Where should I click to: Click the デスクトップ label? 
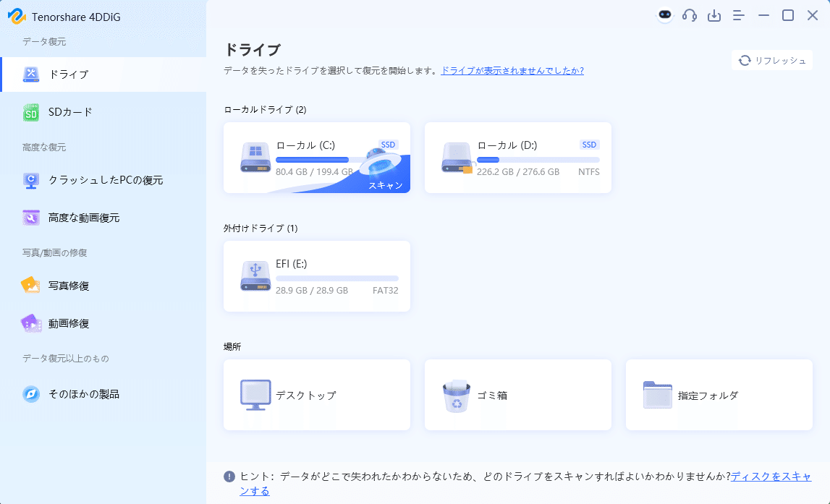click(x=306, y=396)
